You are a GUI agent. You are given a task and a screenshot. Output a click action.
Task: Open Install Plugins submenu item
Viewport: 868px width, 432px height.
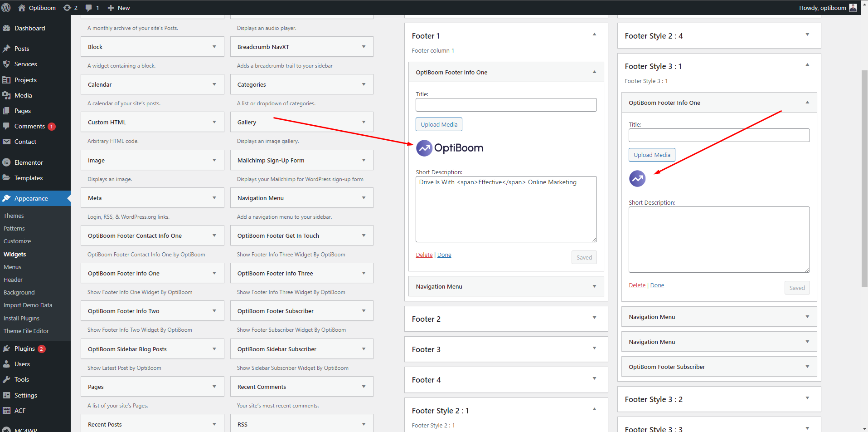(21, 318)
